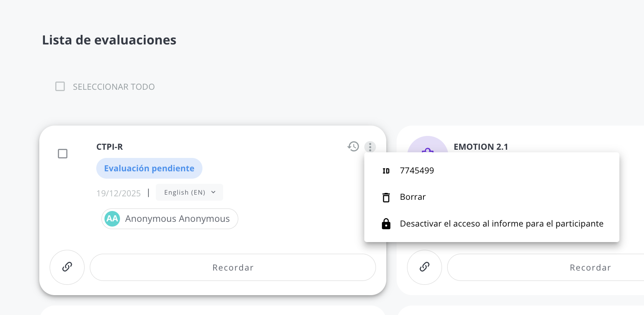Check the SELECCIONAR TODO checkbox

click(x=60, y=87)
